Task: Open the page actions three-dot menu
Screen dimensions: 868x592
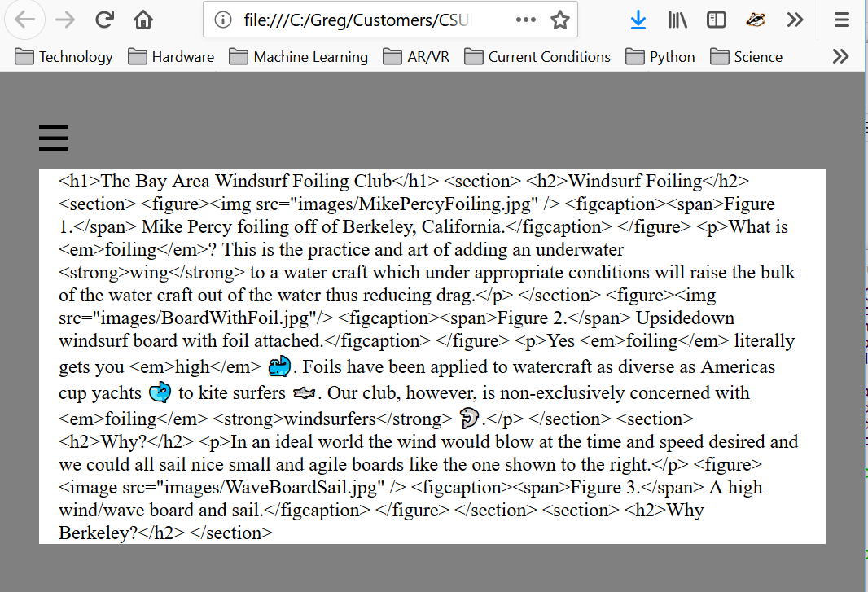Action: (x=526, y=20)
